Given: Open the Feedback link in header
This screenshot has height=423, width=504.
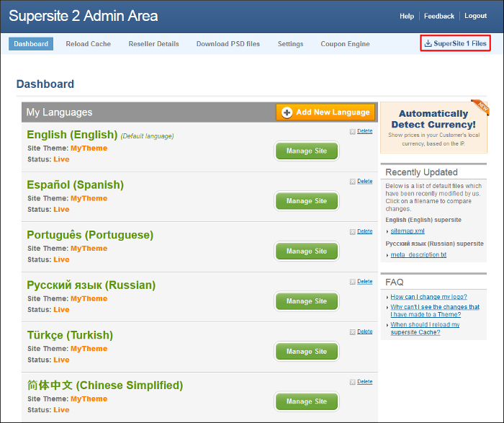Looking at the screenshot, I should pos(439,16).
